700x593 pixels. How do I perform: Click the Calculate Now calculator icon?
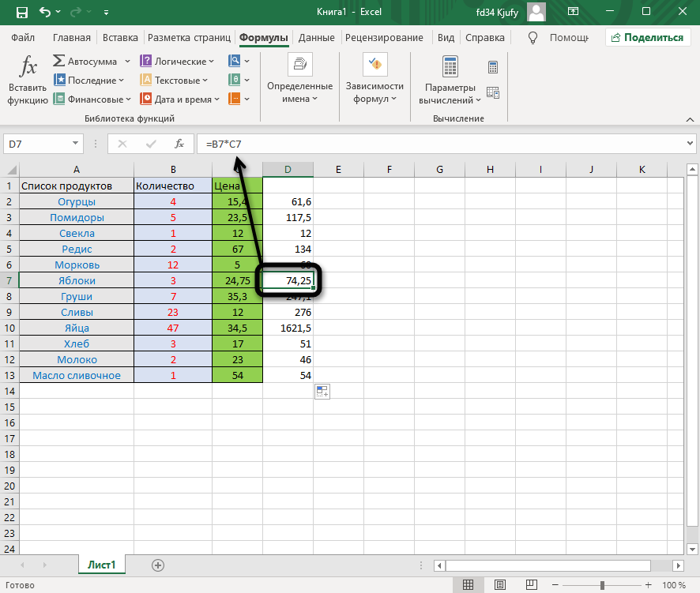[493, 67]
